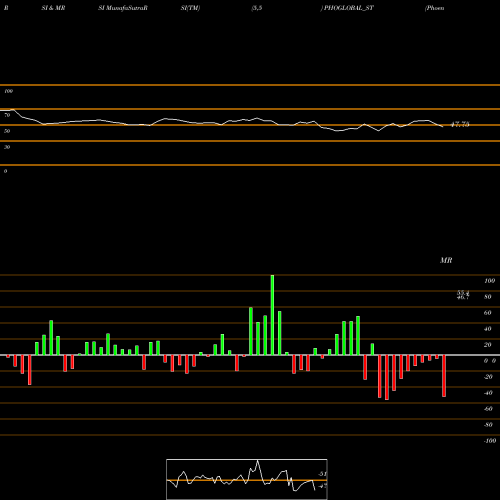Click the MR axis label -100

(490, 441)
